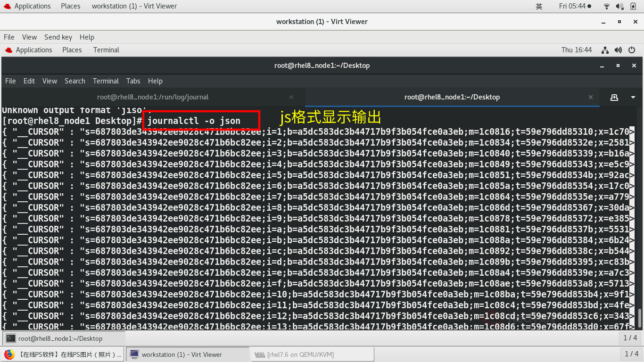Click the guest network wired icon
This screenshot has height=362, width=644.
[x=605, y=50]
